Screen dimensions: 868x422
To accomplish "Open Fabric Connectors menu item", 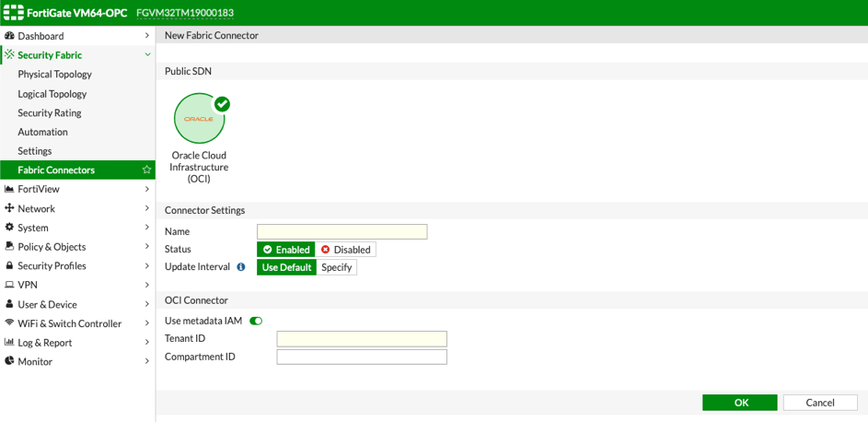I will [77, 170].
